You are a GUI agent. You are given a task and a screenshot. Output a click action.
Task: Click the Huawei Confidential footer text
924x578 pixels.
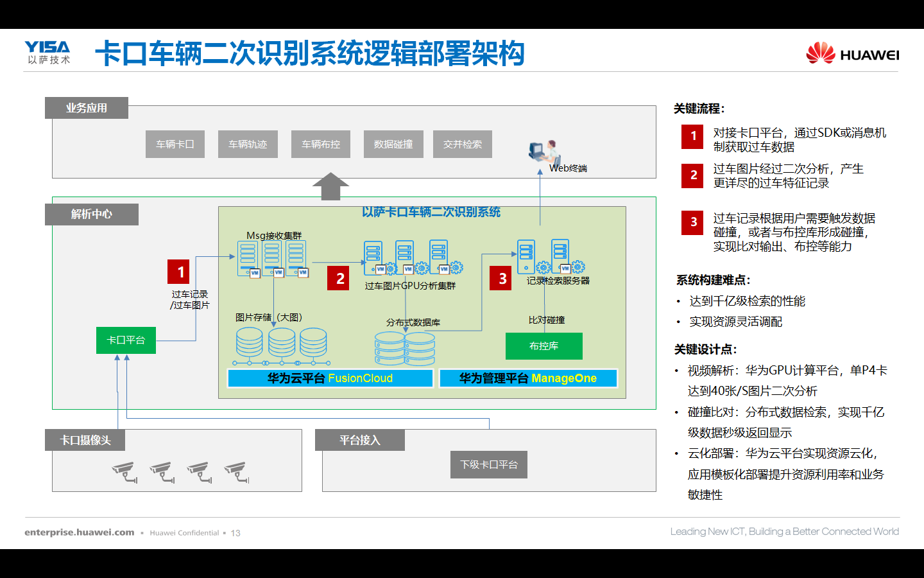pyautogui.click(x=184, y=533)
